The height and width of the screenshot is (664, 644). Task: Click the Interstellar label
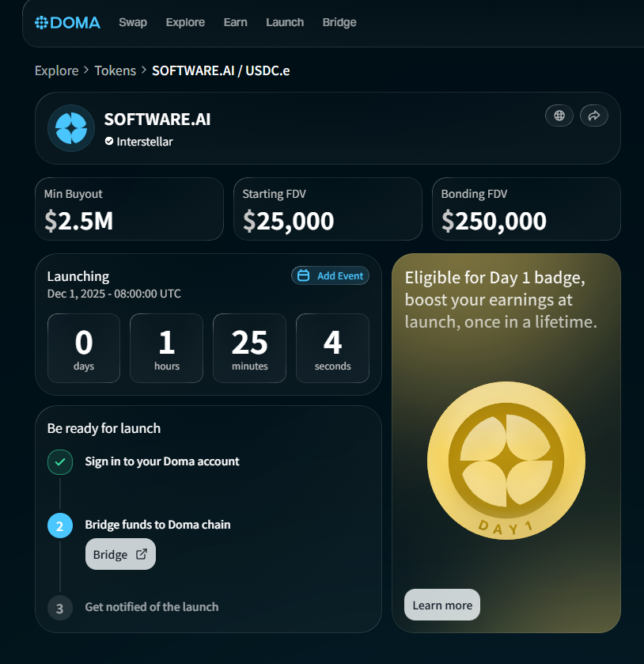tap(145, 142)
